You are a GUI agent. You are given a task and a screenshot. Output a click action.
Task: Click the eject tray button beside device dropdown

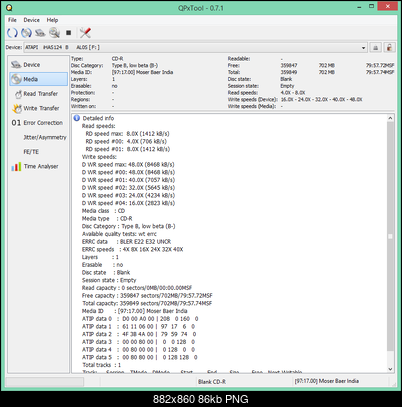pyautogui.click(x=376, y=48)
